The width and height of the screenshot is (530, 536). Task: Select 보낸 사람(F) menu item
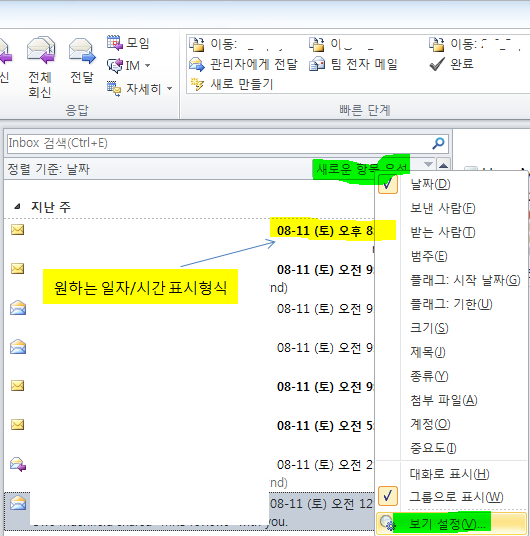(x=451, y=208)
